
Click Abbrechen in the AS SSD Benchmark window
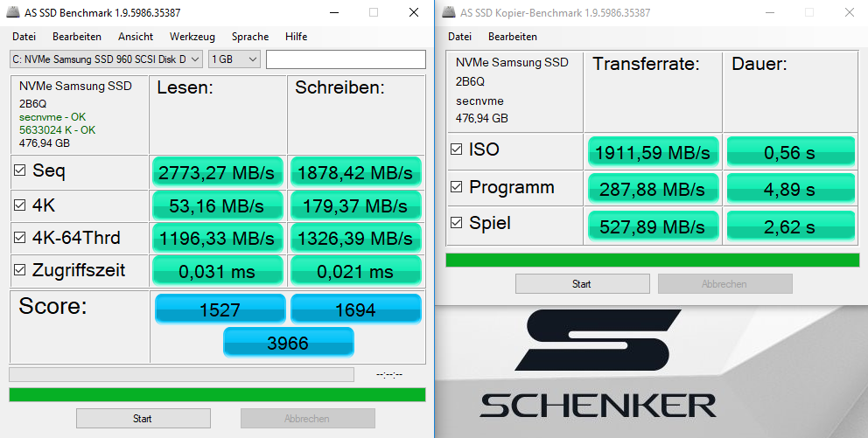pos(308,418)
